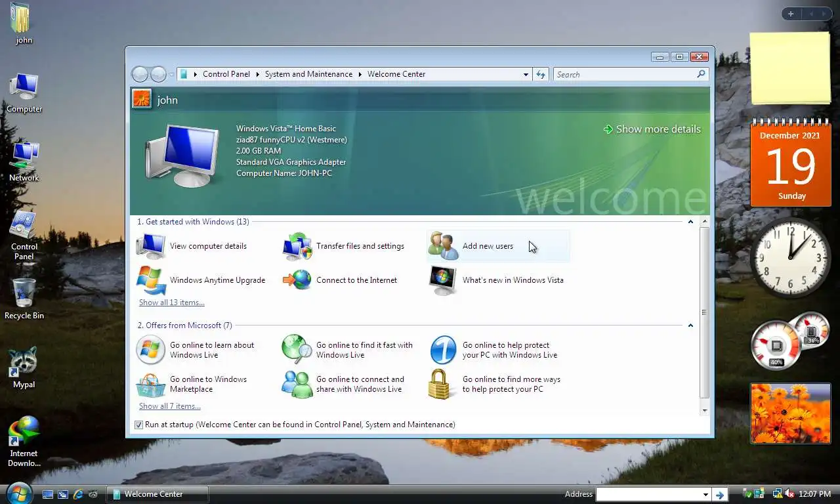Collapse the Offers from Microsoft section
The width and height of the screenshot is (840, 504).
click(690, 325)
